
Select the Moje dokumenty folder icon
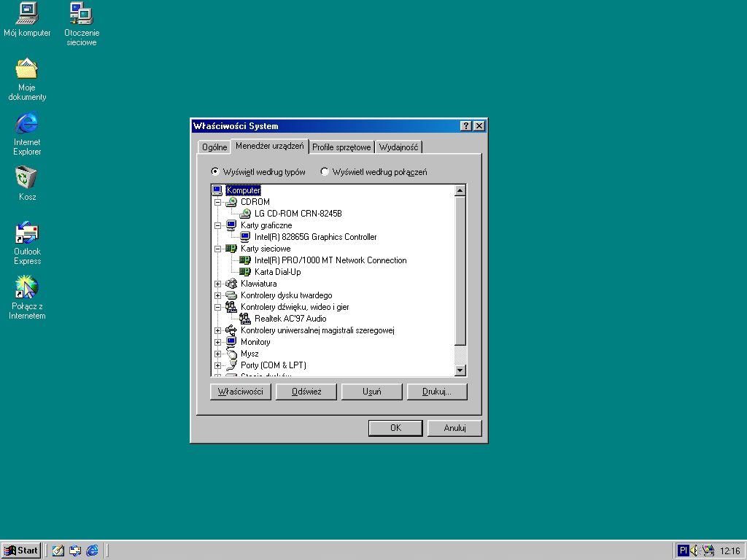tap(27, 68)
